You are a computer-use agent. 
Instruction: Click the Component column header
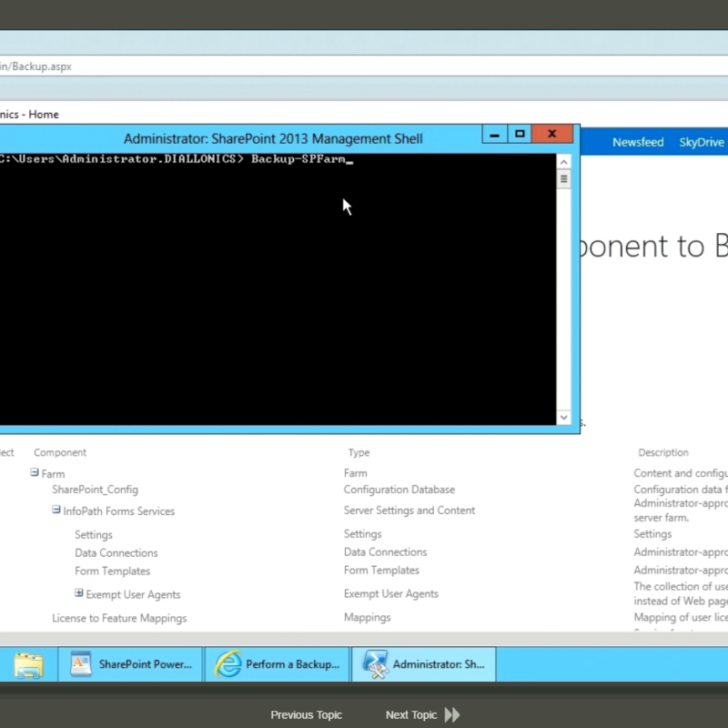pyautogui.click(x=60, y=452)
